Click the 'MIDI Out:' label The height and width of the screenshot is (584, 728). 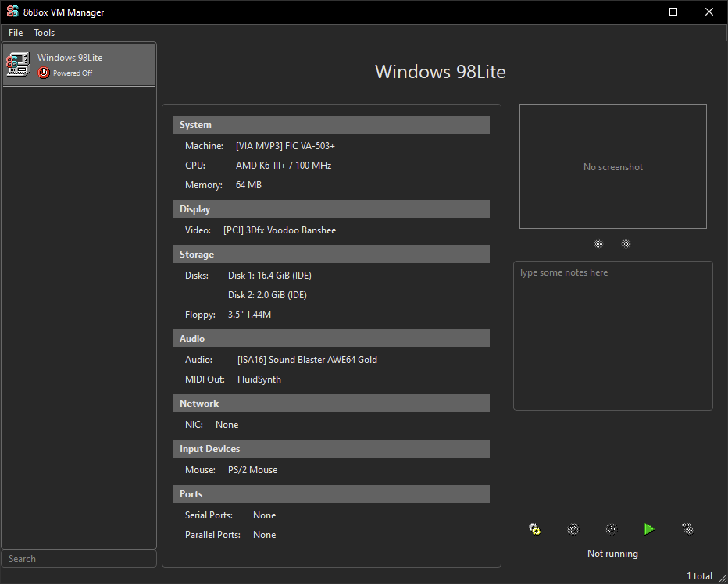tap(205, 379)
